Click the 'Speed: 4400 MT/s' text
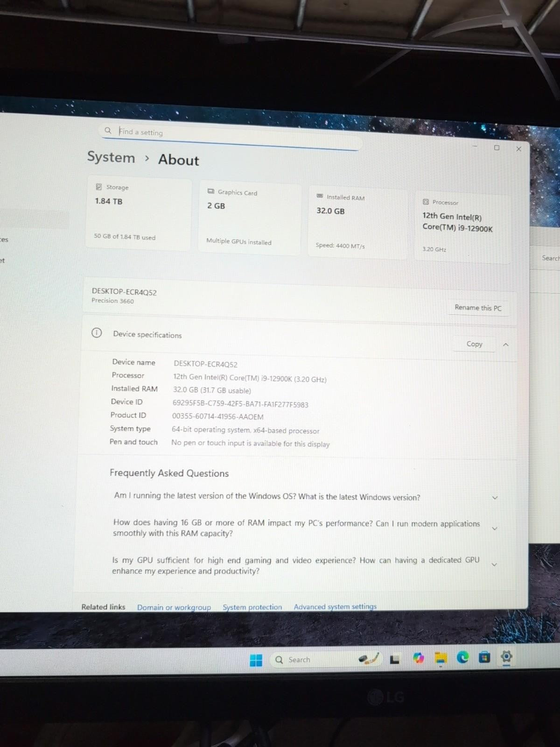560x747 pixels. (x=340, y=246)
